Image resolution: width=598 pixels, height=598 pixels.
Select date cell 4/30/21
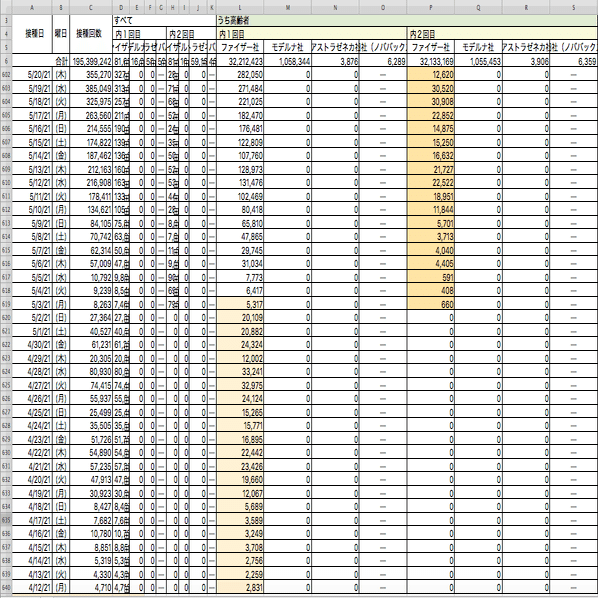32,345
